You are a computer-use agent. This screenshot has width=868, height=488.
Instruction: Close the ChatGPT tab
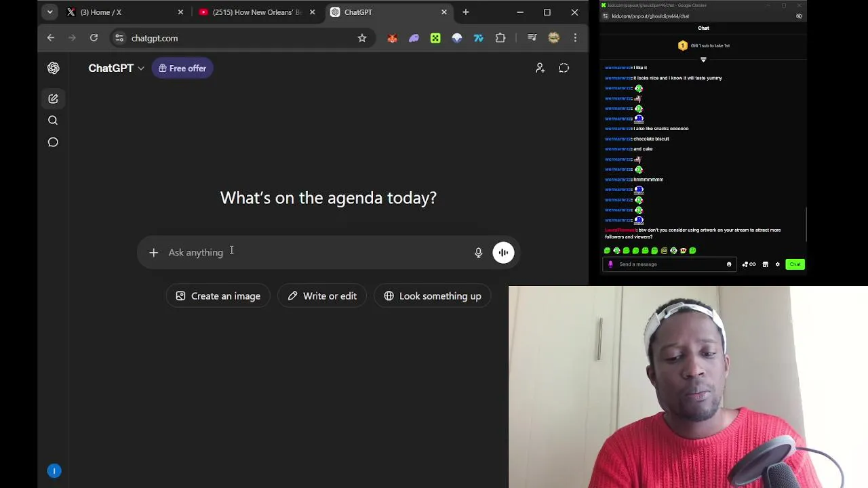coord(444,12)
